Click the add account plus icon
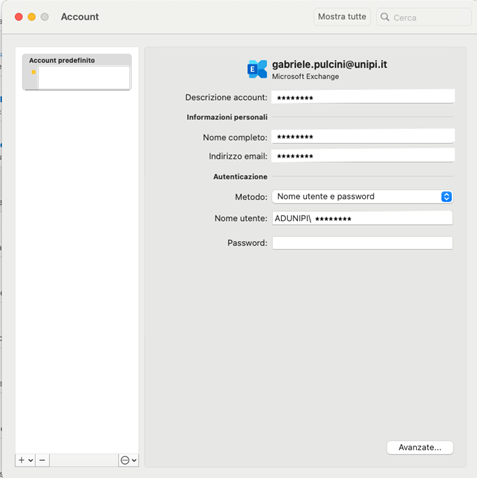 22,460
